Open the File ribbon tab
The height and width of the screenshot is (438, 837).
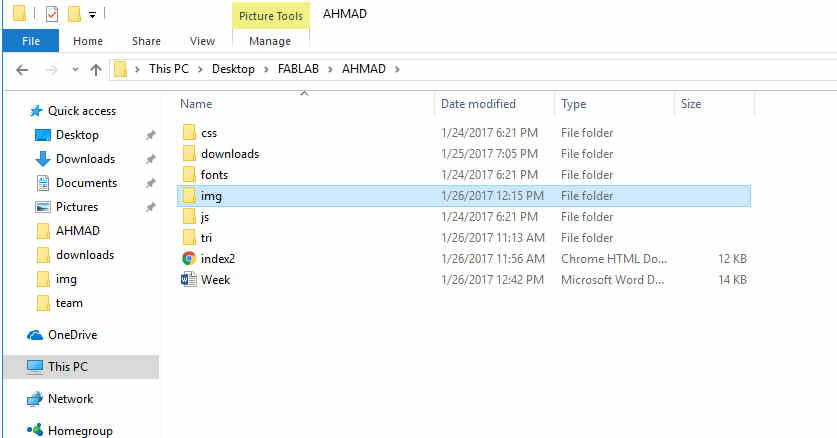pyautogui.click(x=31, y=41)
